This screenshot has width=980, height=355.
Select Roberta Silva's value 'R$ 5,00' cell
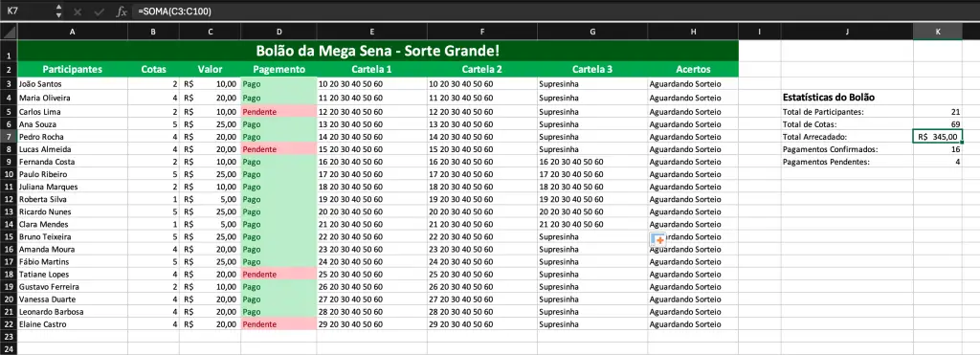coord(210,199)
